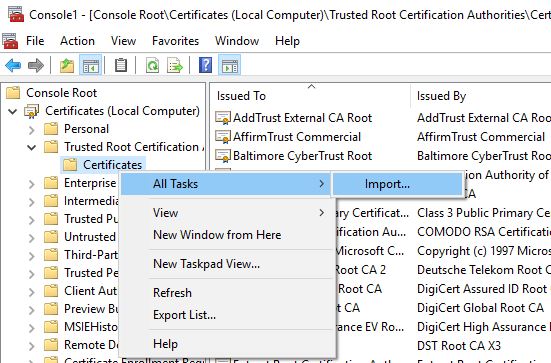
Task: Click the Certificates (Local Computer) snap-in icon
Action: (x=31, y=111)
